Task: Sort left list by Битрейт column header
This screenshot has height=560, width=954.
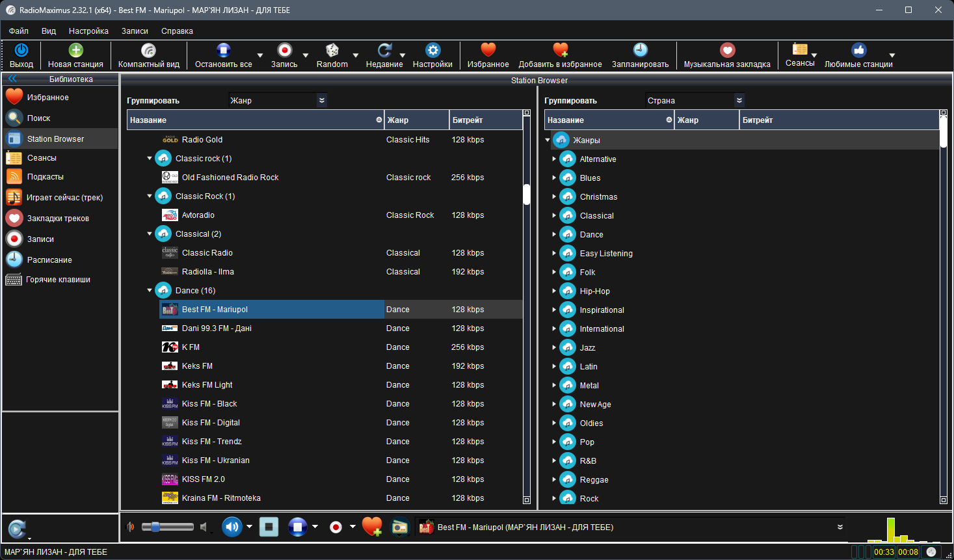Action: click(x=485, y=120)
